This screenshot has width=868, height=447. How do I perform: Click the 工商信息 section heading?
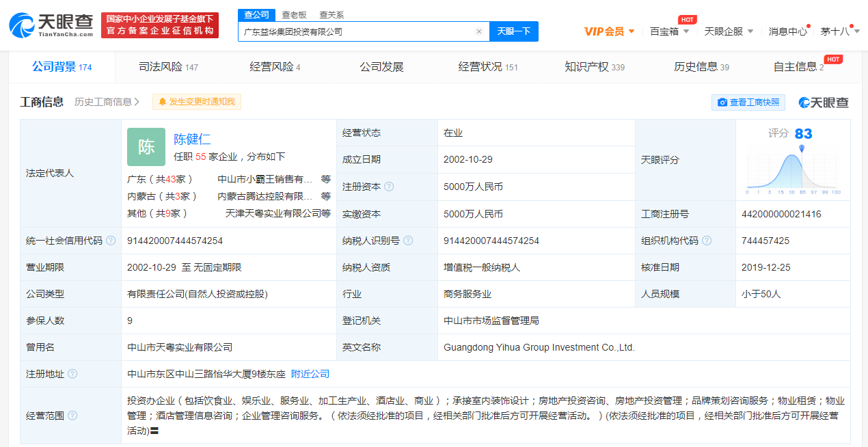(x=42, y=102)
